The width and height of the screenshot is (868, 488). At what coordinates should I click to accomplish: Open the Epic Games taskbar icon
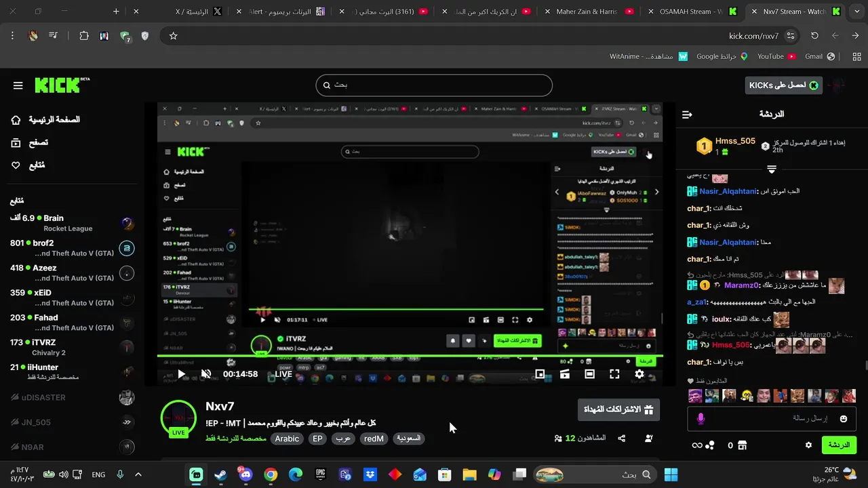coord(320,474)
